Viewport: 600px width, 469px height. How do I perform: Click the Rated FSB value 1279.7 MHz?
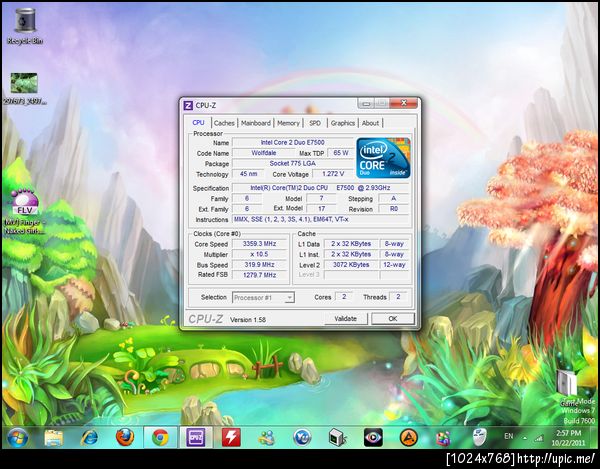(259, 275)
